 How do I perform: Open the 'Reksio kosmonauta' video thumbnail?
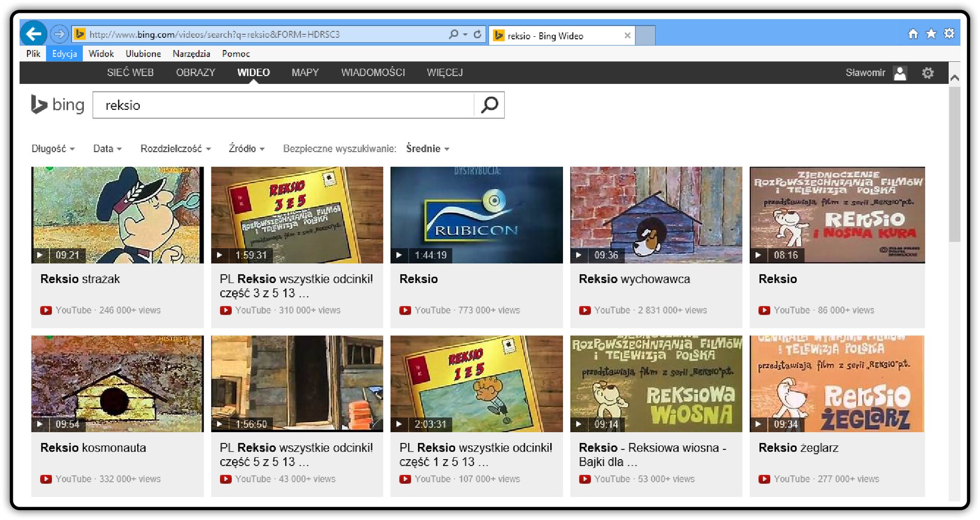[117, 384]
